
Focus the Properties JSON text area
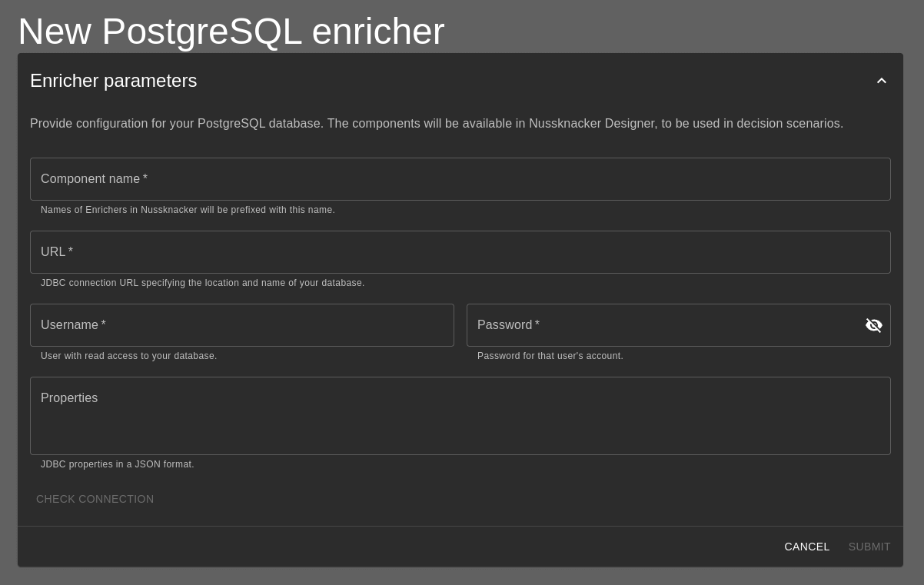[x=460, y=416]
